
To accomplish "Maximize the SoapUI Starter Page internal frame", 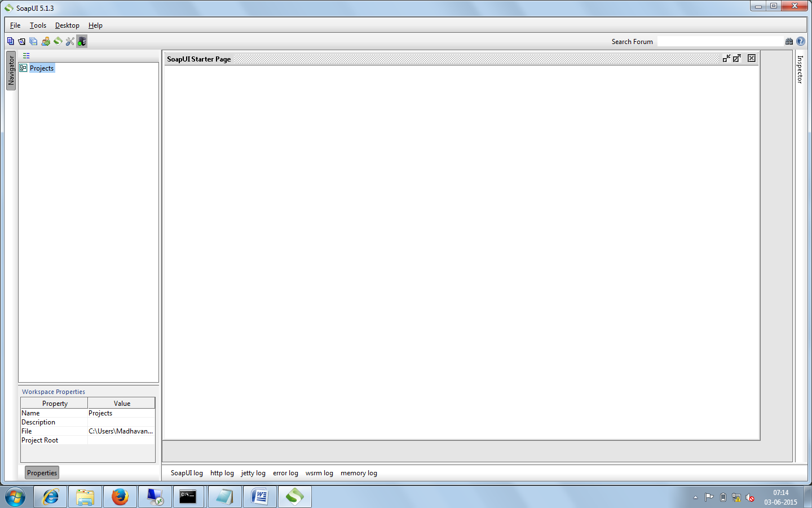I will click(736, 58).
